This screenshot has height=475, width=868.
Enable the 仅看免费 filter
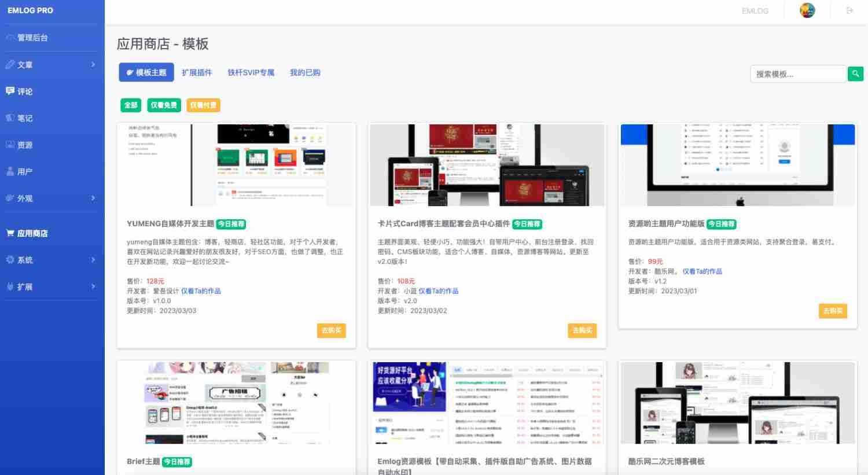(164, 105)
